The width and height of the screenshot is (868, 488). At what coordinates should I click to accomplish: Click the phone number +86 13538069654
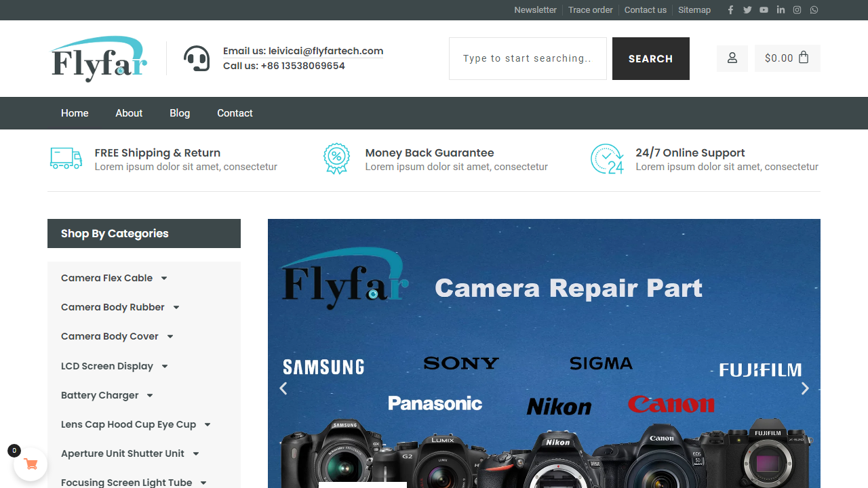click(303, 66)
